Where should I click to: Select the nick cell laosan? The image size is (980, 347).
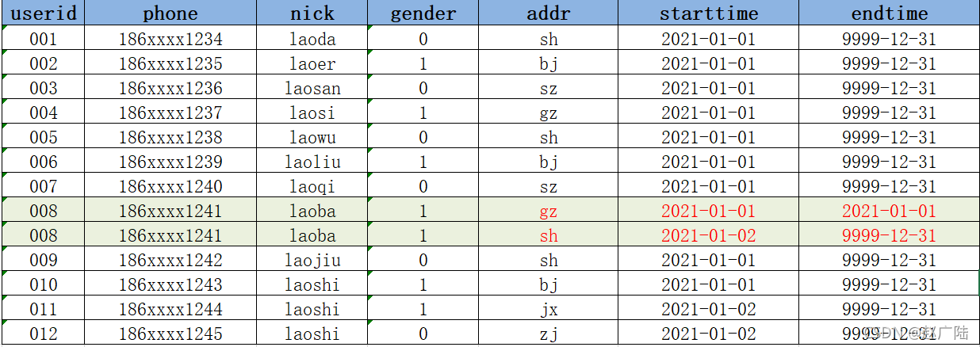coord(312,88)
